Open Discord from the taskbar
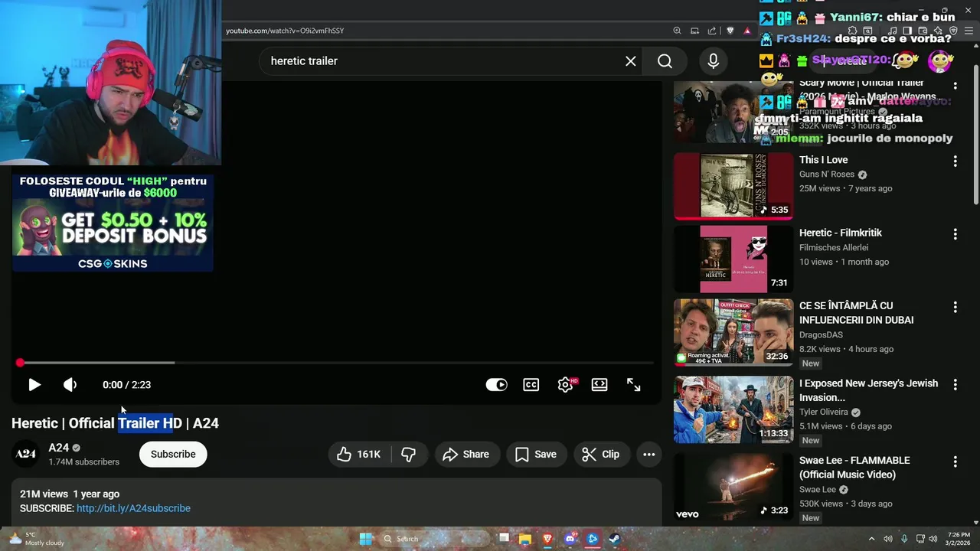 point(570,539)
